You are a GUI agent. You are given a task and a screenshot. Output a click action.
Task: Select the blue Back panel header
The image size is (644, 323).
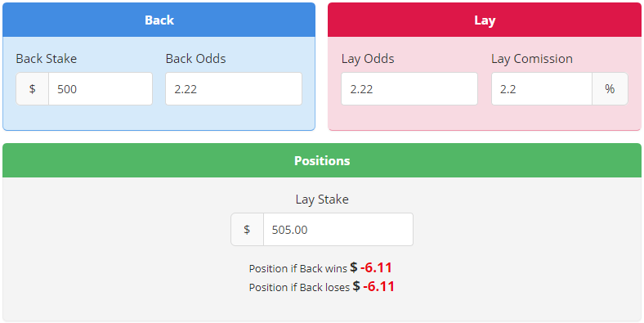pos(159,20)
